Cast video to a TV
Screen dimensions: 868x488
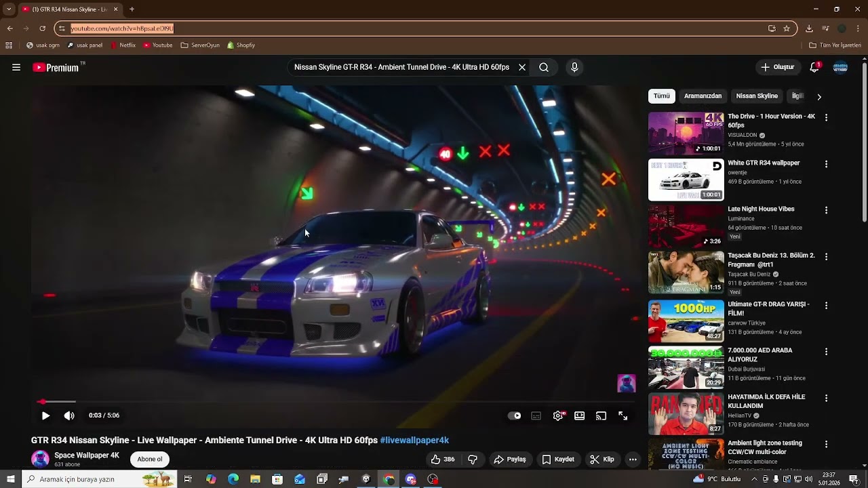[601, 415]
